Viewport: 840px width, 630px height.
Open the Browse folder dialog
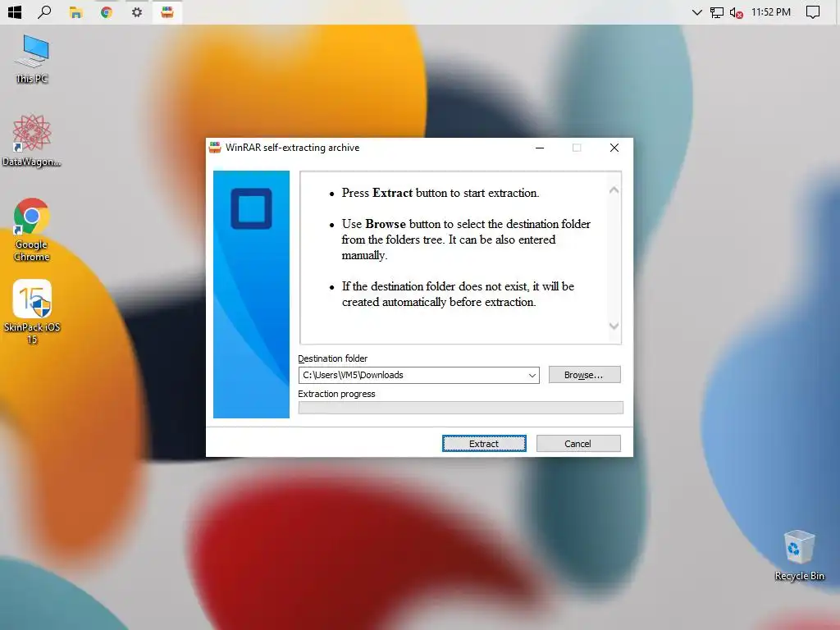(584, 375)
